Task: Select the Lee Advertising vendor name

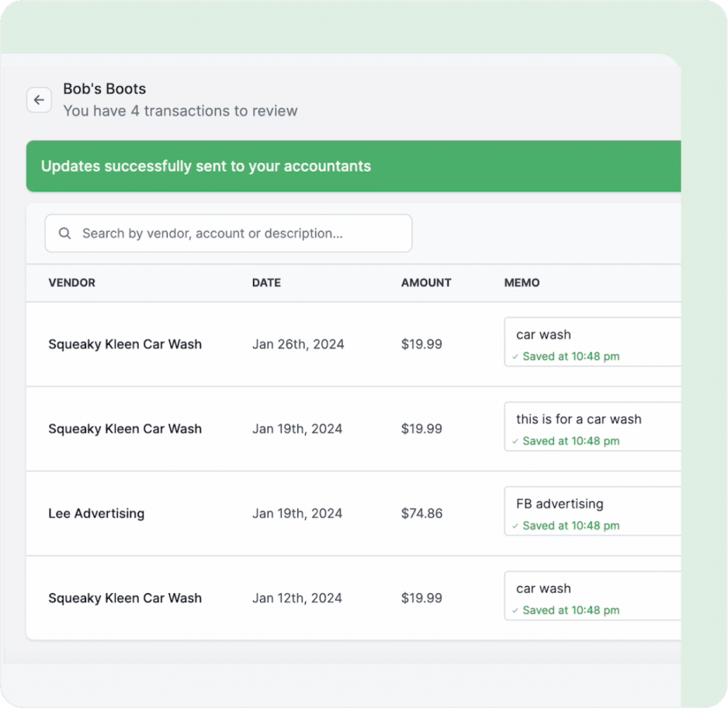Action: click(x=96, y=513)
